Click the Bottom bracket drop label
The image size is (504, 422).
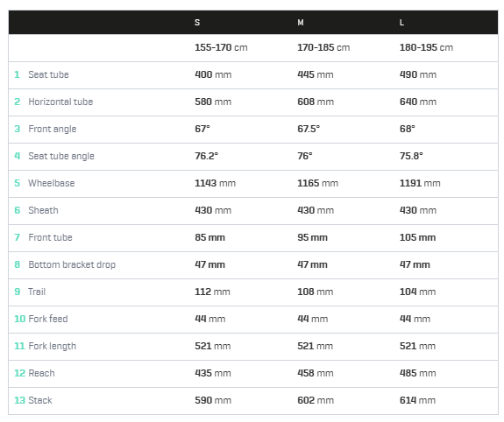point(72,264)
